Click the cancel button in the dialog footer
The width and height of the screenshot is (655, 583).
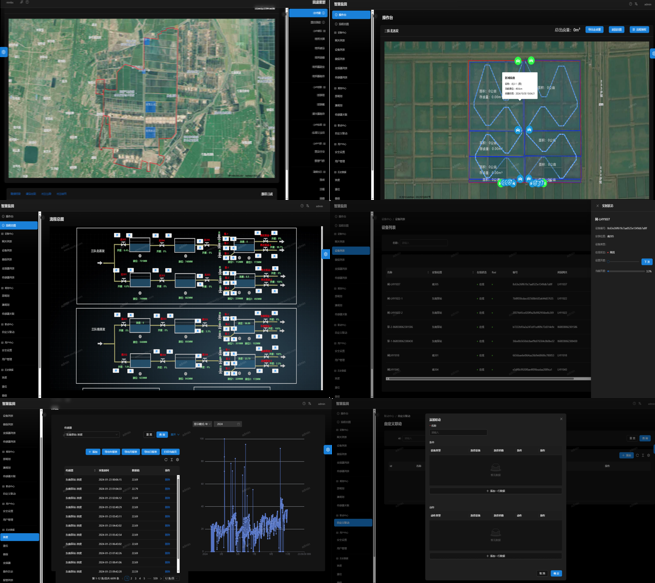pyautogui.click(x=543, y=573)
